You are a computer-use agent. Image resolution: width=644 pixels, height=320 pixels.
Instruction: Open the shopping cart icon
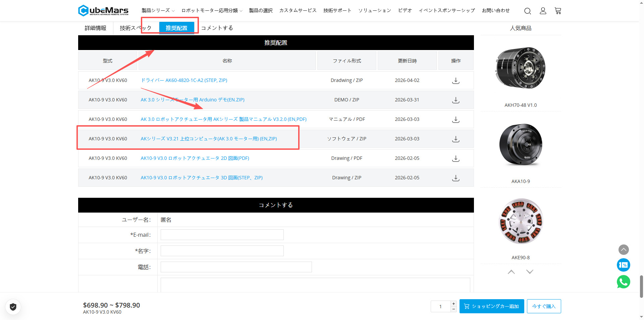tap(558, 11)
